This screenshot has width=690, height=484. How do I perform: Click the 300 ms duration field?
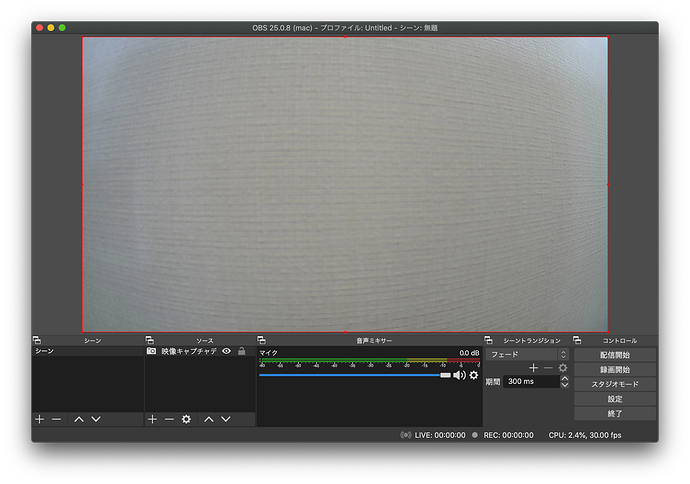[x=532, y=381]
